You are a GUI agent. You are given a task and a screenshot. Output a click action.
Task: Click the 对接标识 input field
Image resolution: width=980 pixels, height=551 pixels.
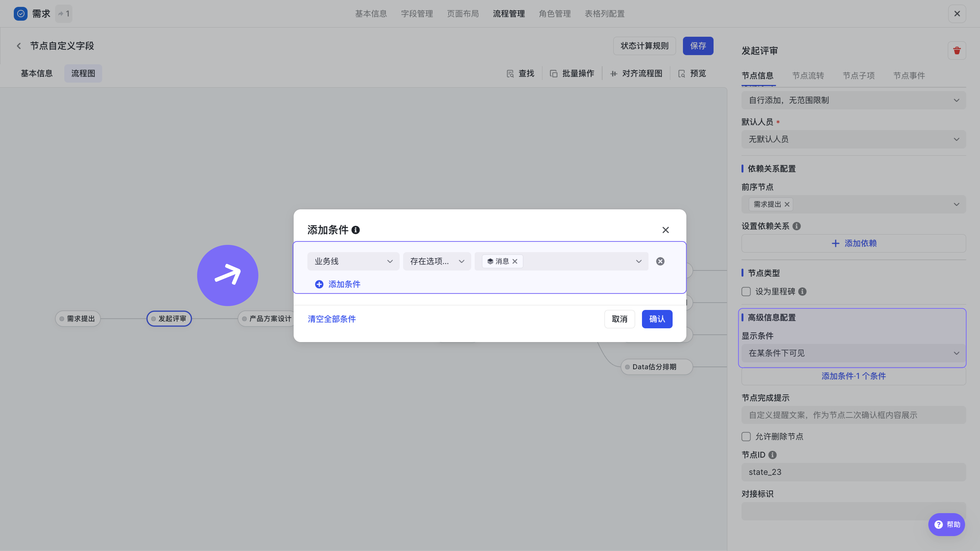(x=853, y=511)
